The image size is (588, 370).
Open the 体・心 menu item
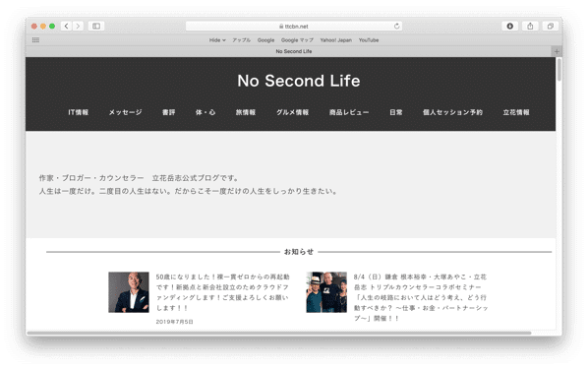click(206, 112)
